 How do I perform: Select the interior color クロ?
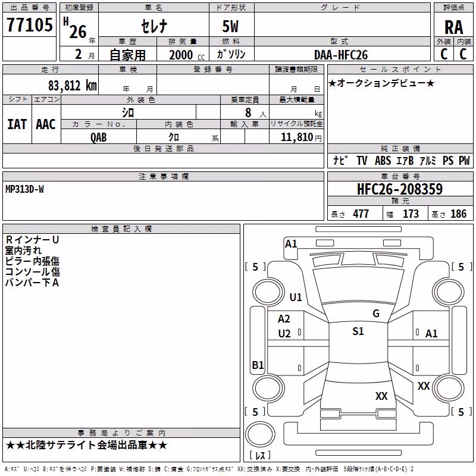(x=174, y=137)
